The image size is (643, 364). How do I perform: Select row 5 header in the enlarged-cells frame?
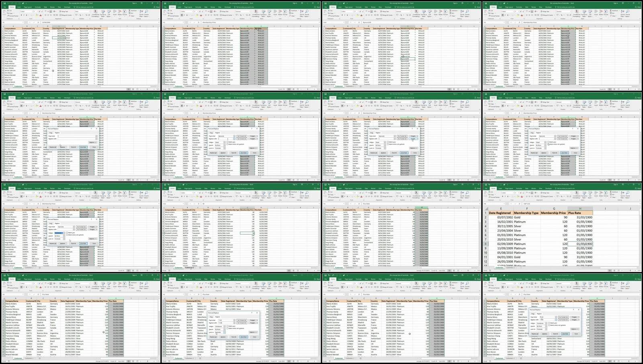[x=485, y=231]
